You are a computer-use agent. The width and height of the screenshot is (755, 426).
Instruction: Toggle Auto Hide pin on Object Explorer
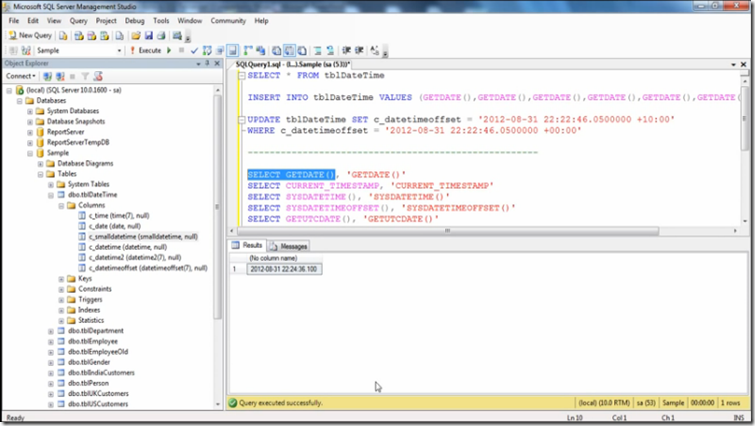pyautogui.click(x=208, y=64)
